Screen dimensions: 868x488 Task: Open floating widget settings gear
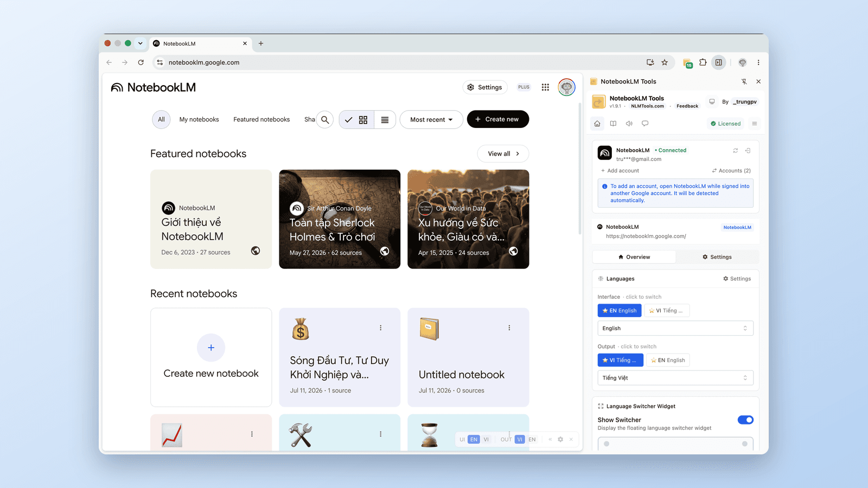[560, 440]
